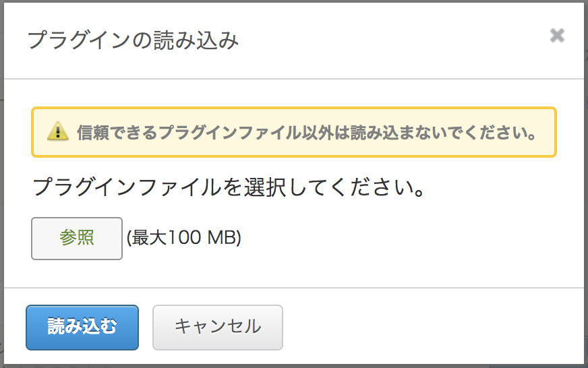Click the 信頼できるプラグインファイル warning message text
The height and width of the screenshot is (368, 588).
[307, 132]
